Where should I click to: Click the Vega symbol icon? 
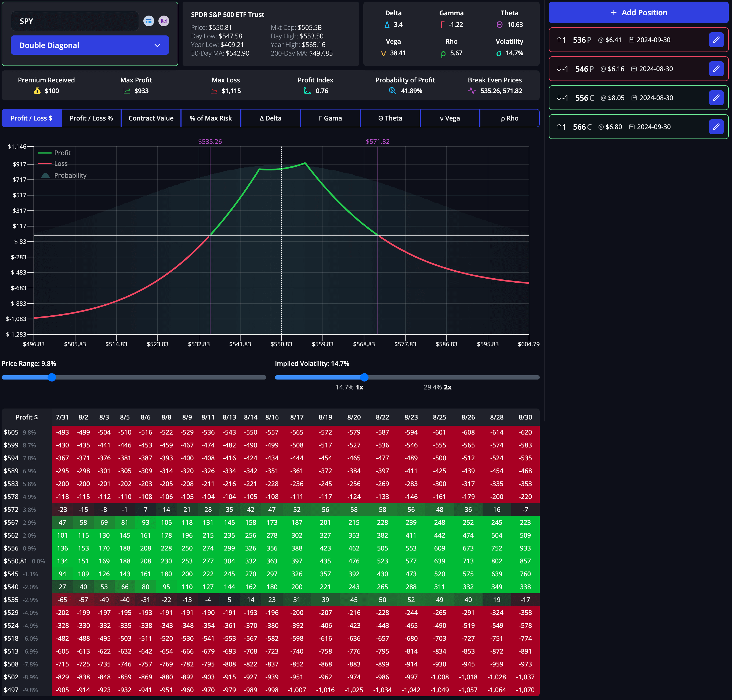tap(383, 53)
